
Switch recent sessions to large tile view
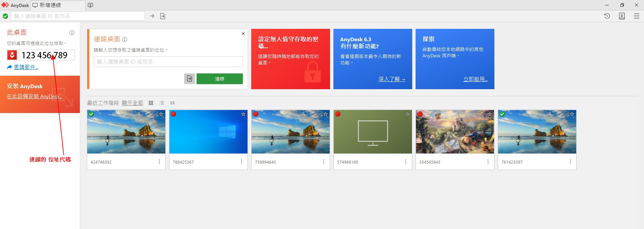tap(151, 103)
